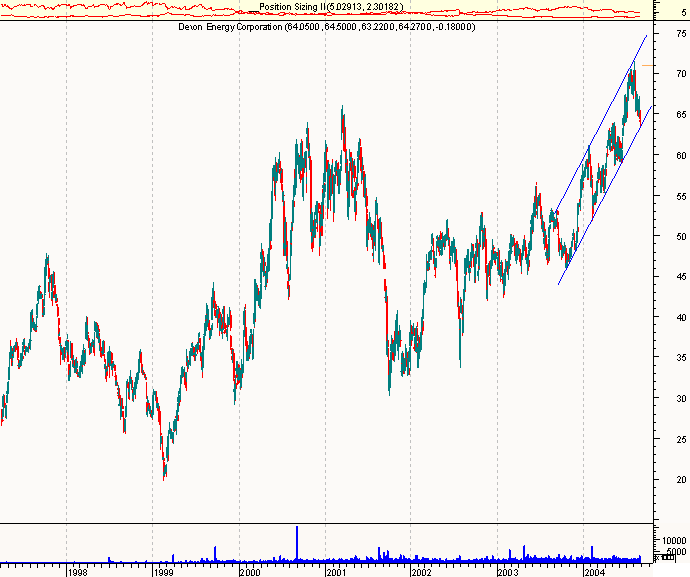Click the 65 price axis label
This screenshot has height=577, width=690.
(x=681, y=114)
